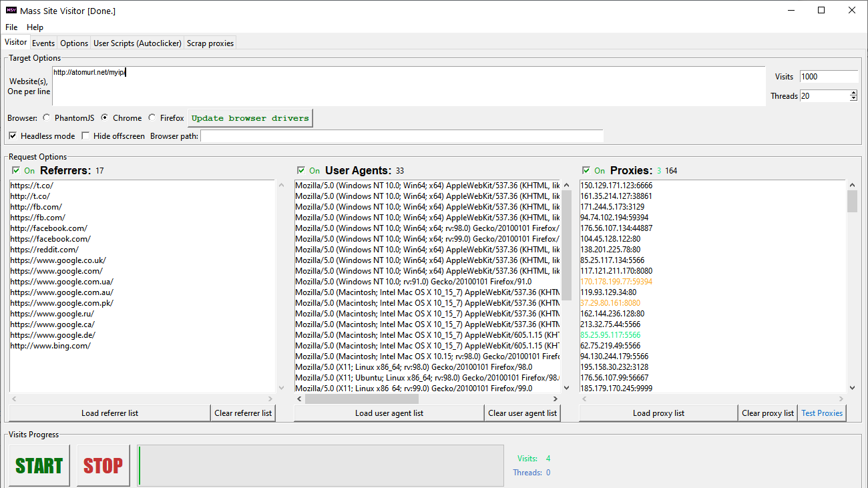Enable the Hide offscreen checkbox
This screenshot has width=868, height=488.
point(85,136)
